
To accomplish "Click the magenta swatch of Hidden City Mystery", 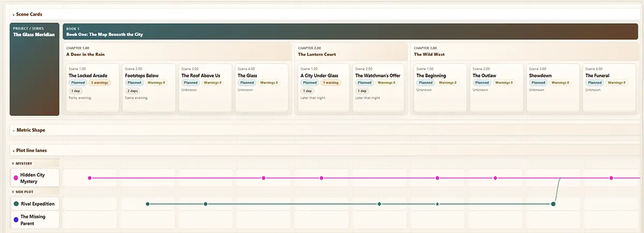I will click(x=16, y=178).
